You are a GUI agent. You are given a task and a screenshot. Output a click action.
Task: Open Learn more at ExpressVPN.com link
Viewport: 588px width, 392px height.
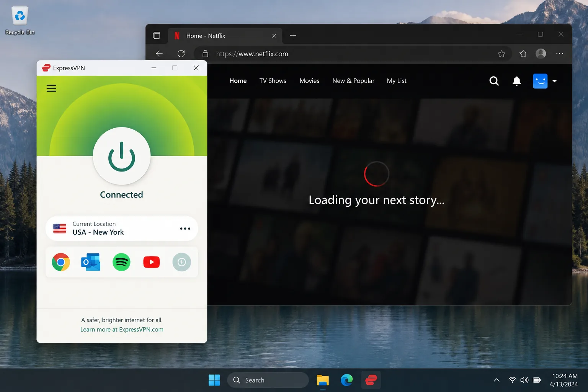122,330
